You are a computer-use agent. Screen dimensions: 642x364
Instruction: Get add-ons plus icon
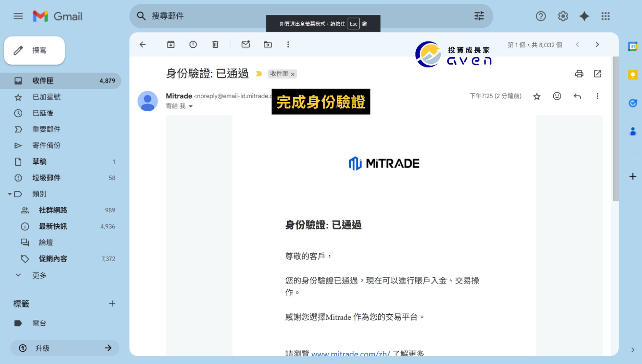(x=633, y=176)
